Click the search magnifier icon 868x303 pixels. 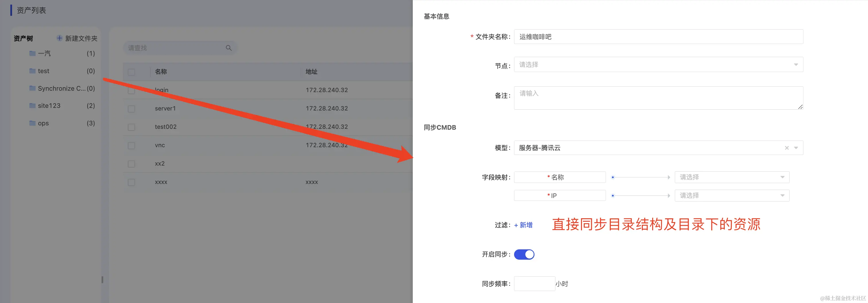(x=228, y=48)
